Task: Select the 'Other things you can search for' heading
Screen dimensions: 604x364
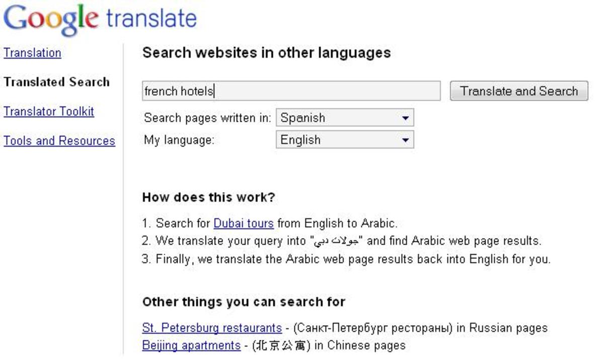Action: point(244,302)
